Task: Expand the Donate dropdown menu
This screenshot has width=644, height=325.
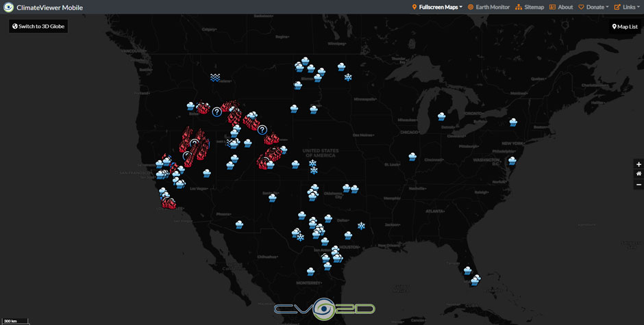Action: 593,7
